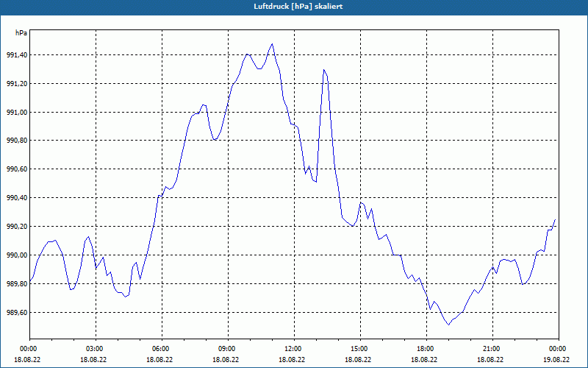Select the 06:00 time axis label
The height and width of the screenshot is (368, 588).
[160, 349]
